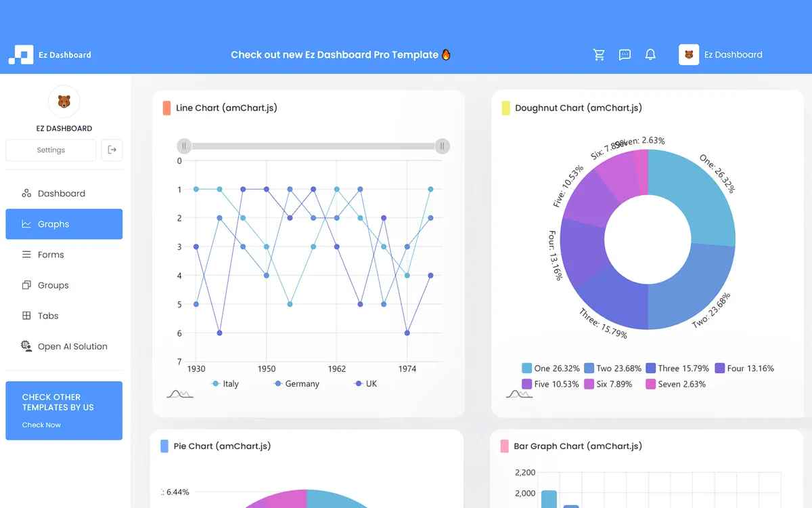812x508 pixels.
Task: Toggle the Seven 2.63% legend item
Action: 675,384
